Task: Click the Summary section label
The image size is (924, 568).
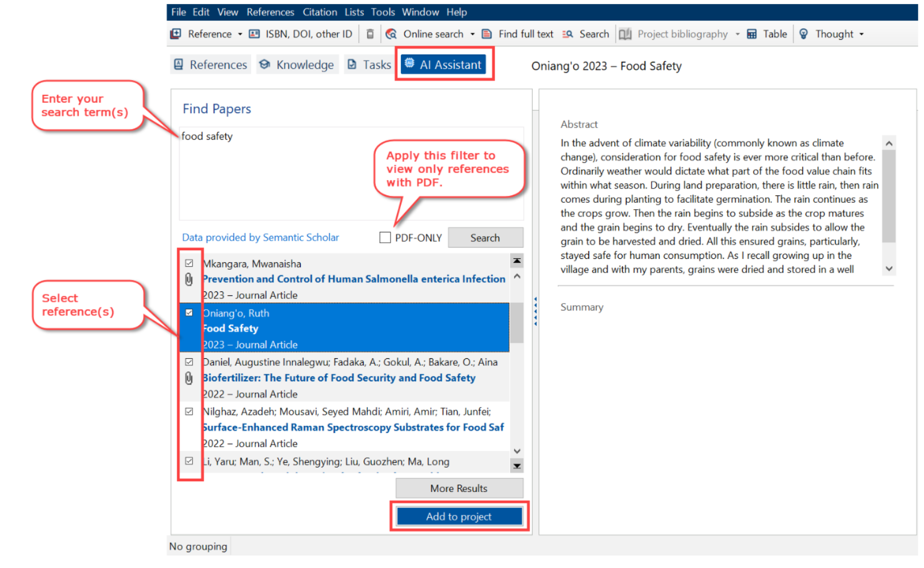Action: coord(582,307)
